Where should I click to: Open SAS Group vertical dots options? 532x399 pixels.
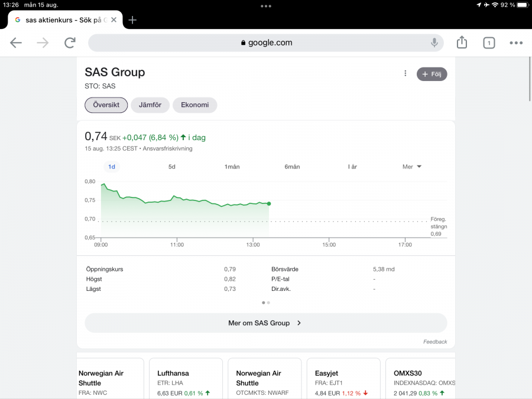406,74
